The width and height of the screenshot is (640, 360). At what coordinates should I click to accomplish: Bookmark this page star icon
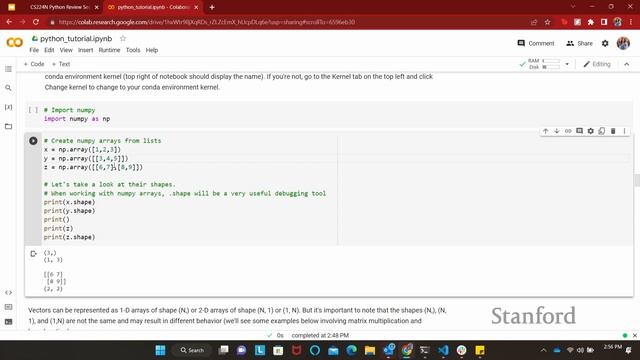tap(547, 22)
